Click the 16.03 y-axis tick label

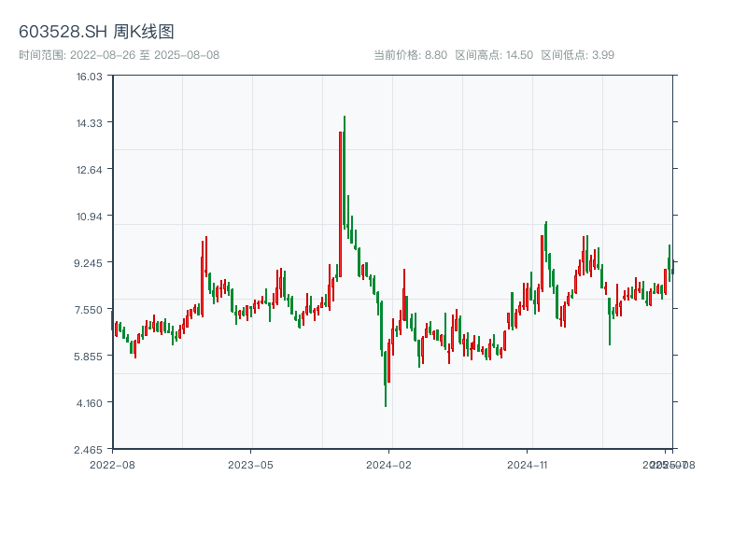click(90, 76)
